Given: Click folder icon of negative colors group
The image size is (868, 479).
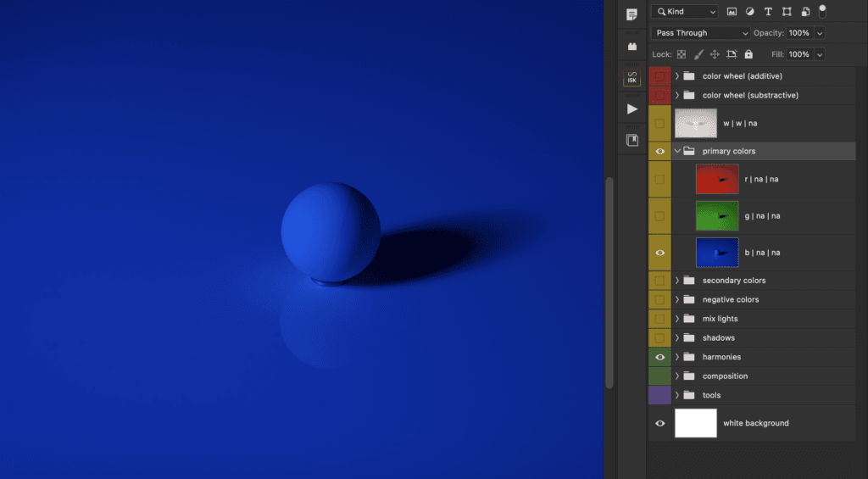Looking at the screenshot, I should [x=688, y=299].
